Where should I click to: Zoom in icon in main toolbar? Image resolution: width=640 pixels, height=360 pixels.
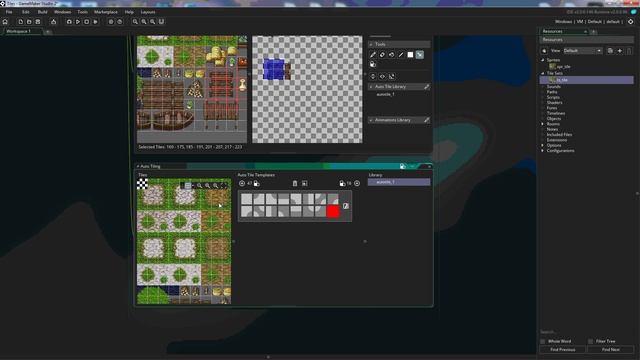pos(144,22)
